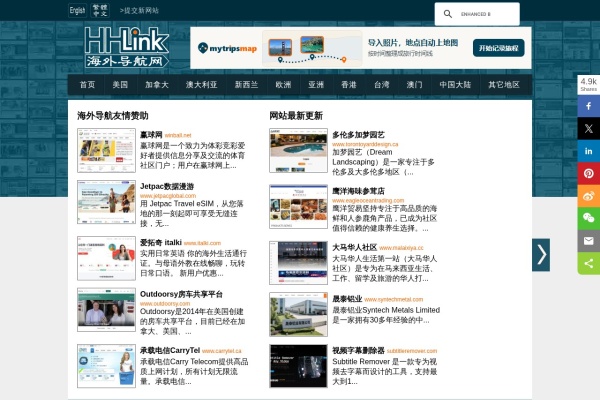Click the HHLink 海外导航网 logo
Screen dimensions: 600x400
(x=126, y=47)
